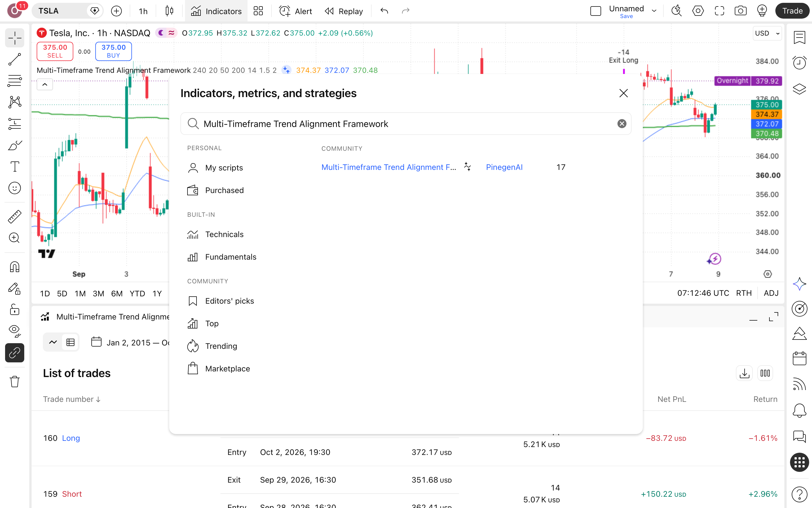Click the trash remove objects icon
This screenshot has height=508, width=812.
(x=14, y=382)
